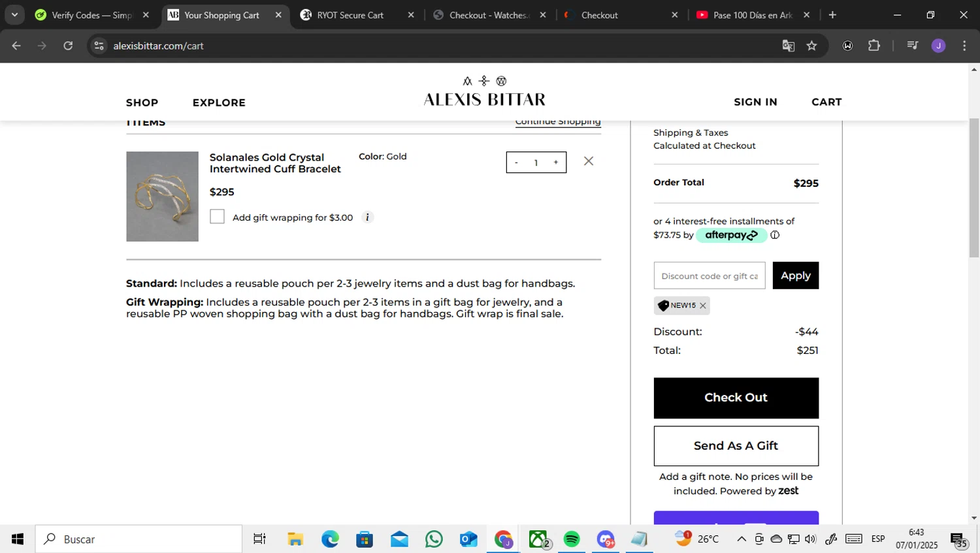Show hidden system tray icons
The width and height of the screenshot is (980, 553).
742,539
